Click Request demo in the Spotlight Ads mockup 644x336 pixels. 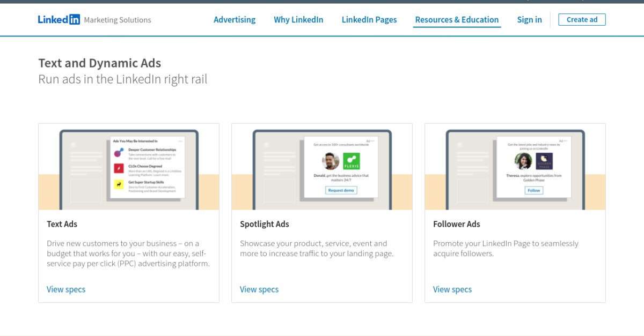coord(341,190)
